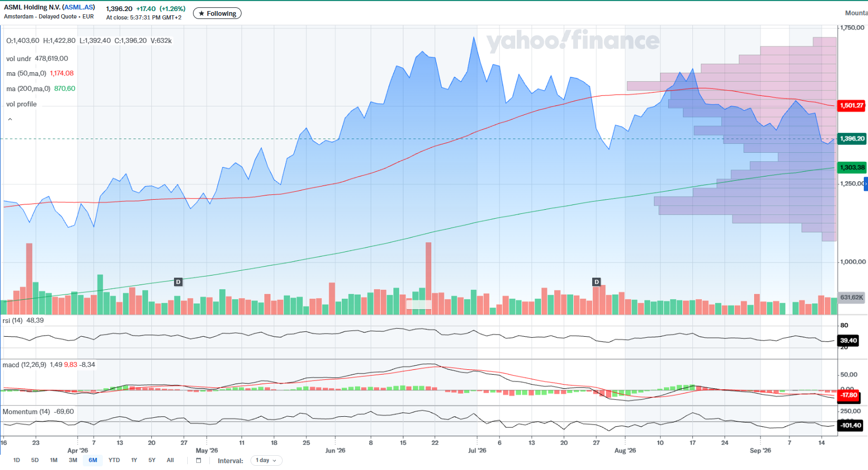Click the green 1,303.38 price tag
The height and width of the screenshot is (470, 868).
tap(852, 168)
